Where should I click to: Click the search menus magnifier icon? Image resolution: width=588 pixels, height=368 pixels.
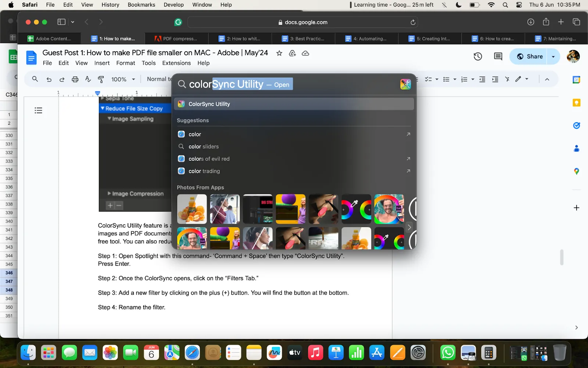[35, 79]
